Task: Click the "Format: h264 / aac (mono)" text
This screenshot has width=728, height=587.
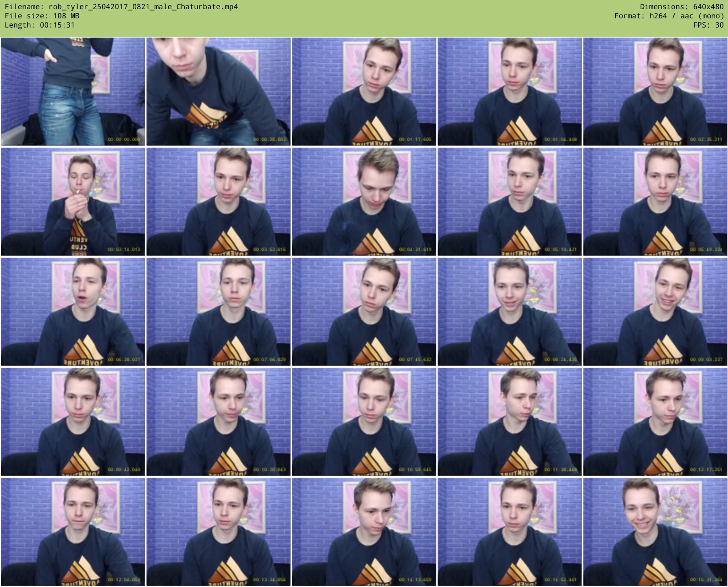Action: (669, 16)
